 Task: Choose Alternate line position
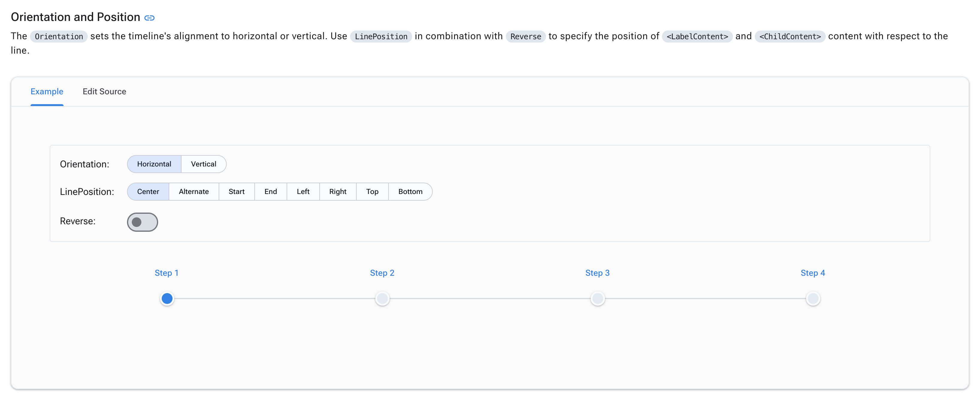coord(194,192)
